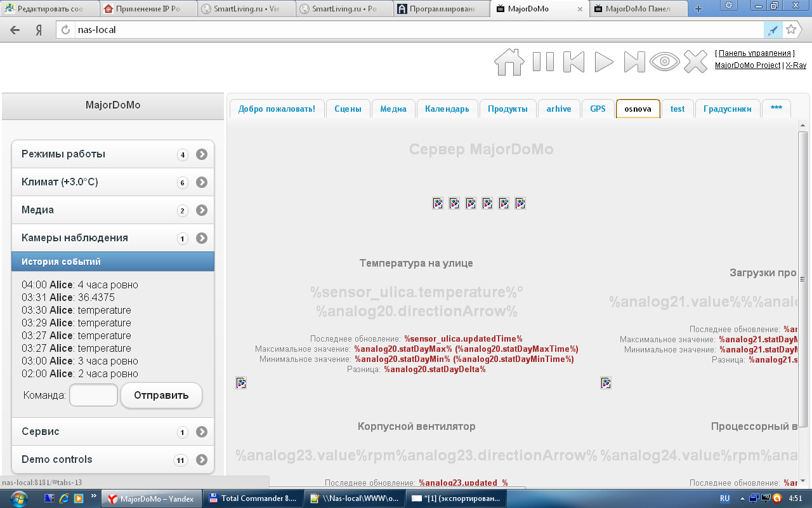The width and height of the screenshot is (812, 508).
Task: Toggle the bookmark star in the address bar
Action: pos(791,29)
